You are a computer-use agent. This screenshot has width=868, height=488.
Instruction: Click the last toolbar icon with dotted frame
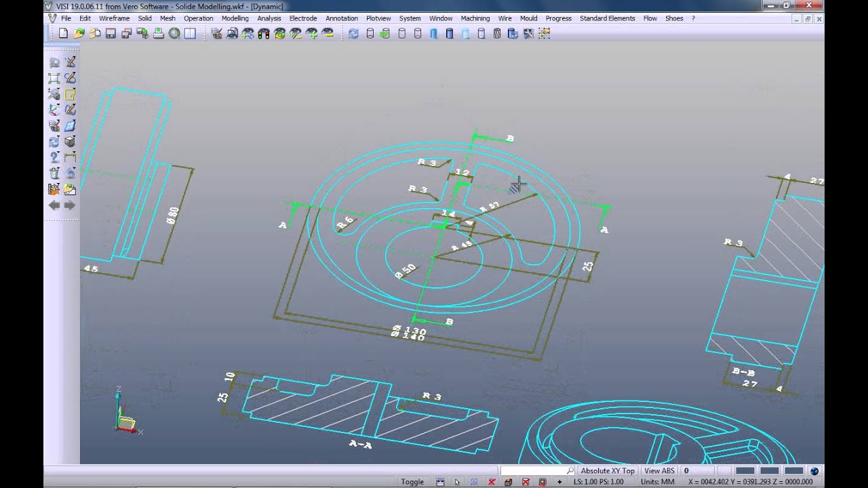545,33
